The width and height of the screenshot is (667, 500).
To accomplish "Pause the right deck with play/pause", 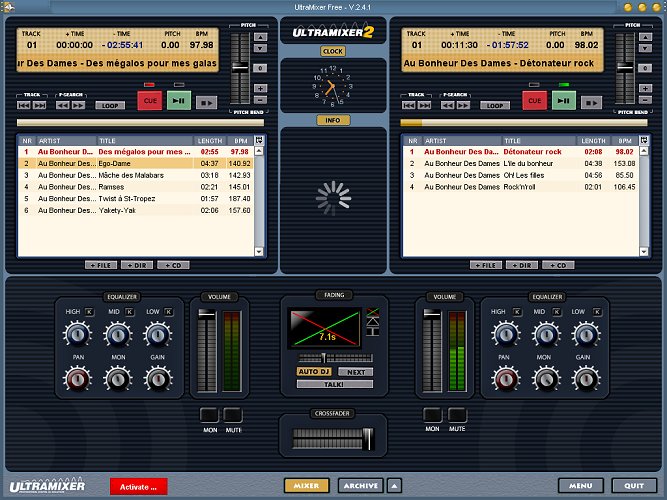I will click(564, 101).
